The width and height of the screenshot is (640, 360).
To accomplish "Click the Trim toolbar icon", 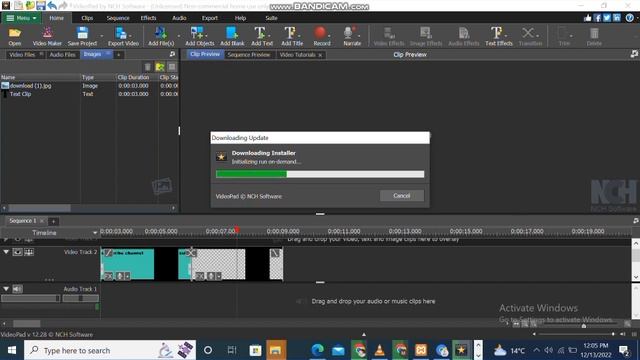I will 564,36.
